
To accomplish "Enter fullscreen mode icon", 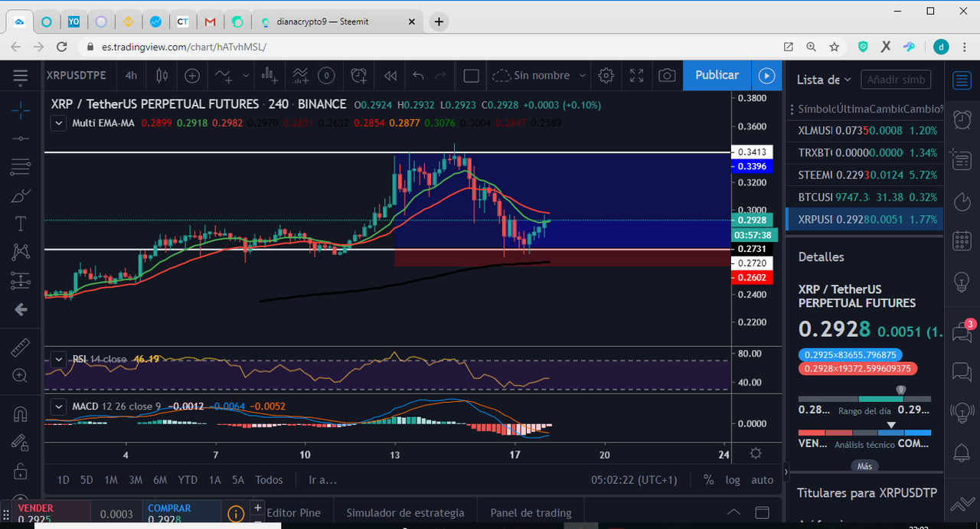I will (637, 75).
